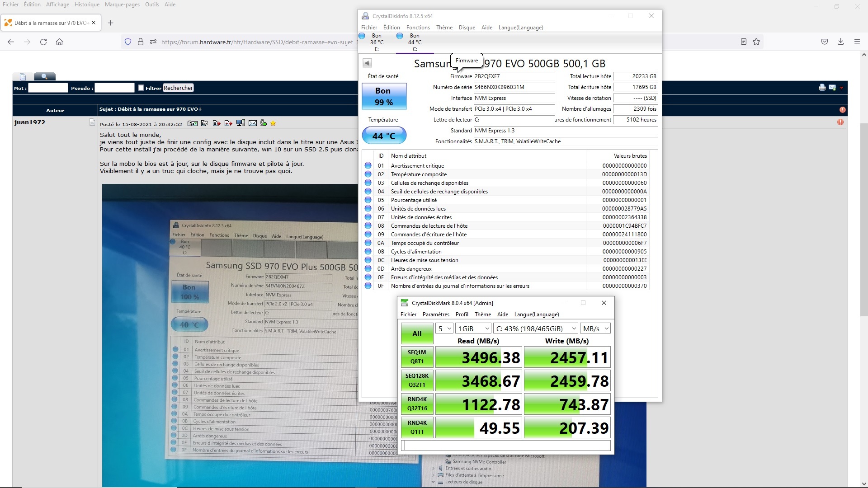Viewport: 868px width, 488px height.
Task: Open the drive selector showing C: 43%
Action: pos(535,328)
